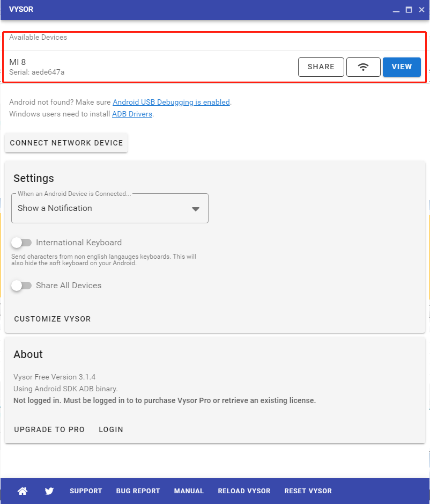Open BUG REPORT in the footer bar
Image resolution: width=430 pixels, height=504 pixels.
(138, 491)
